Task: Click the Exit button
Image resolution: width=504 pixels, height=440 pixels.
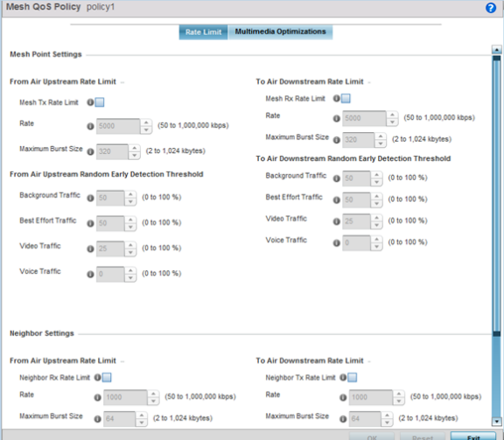Action: [x=473, y=437]
